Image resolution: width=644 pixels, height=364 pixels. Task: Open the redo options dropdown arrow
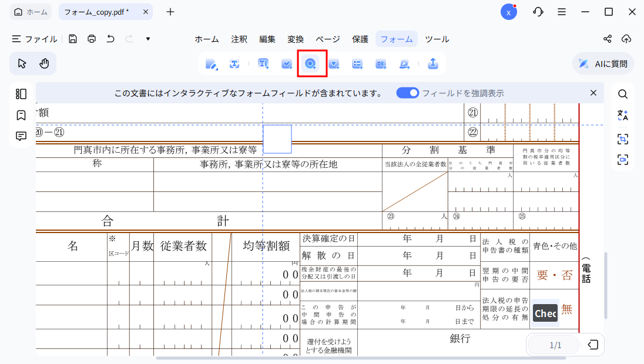147,39
